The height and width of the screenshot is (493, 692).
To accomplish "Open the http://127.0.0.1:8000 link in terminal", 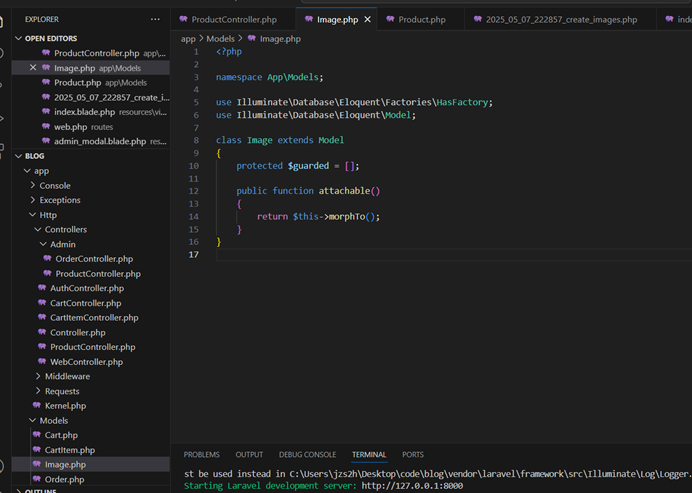I will tap(412, 486).
